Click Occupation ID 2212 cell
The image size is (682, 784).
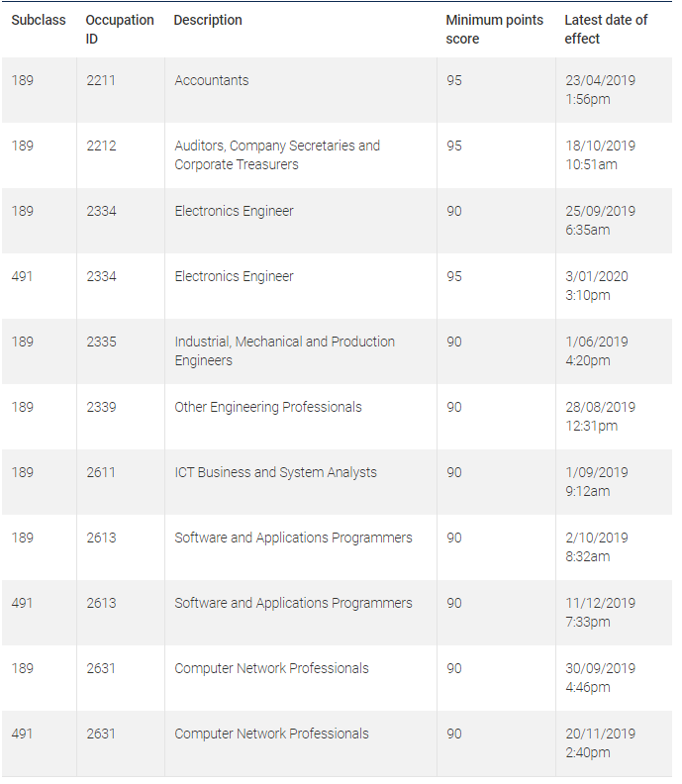tap(101, 146)
